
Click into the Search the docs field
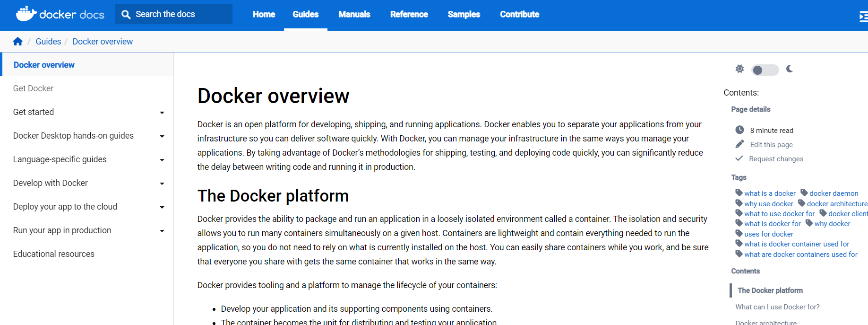click(x=174, y=14)
